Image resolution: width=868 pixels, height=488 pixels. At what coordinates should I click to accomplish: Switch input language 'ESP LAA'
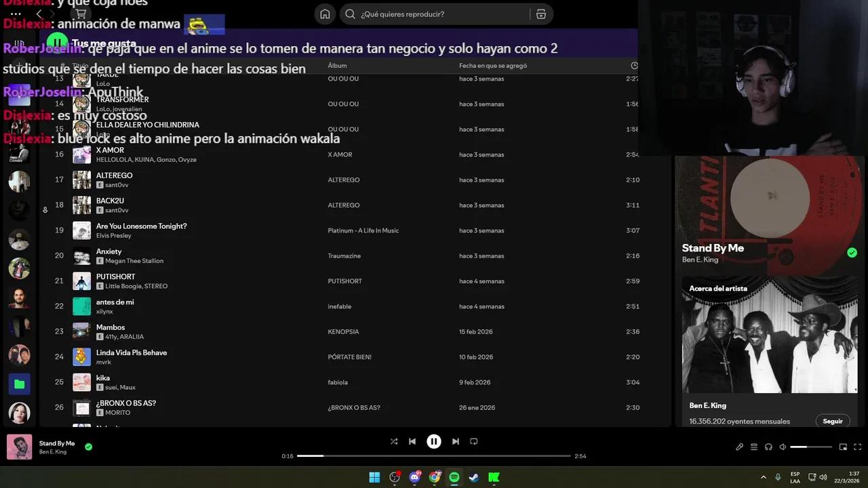[x=795, y=477]
